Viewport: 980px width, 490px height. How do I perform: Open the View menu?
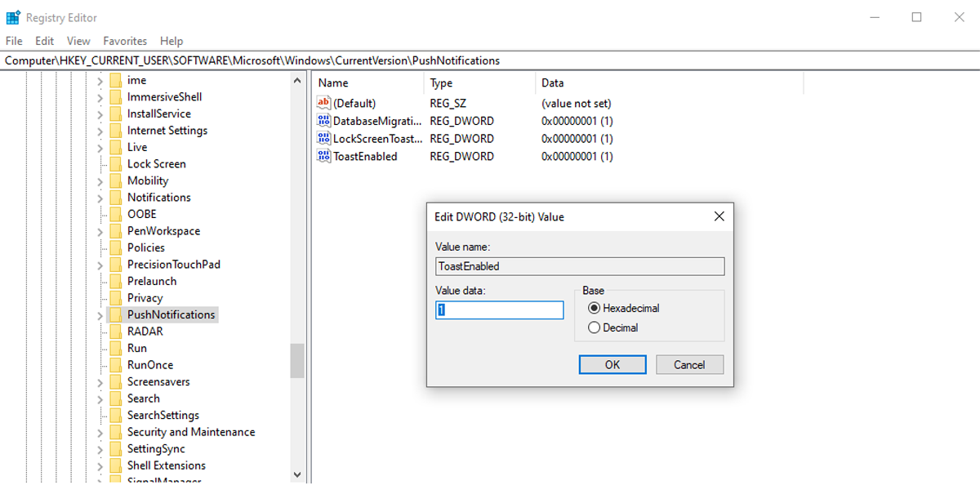pos(78,41)
